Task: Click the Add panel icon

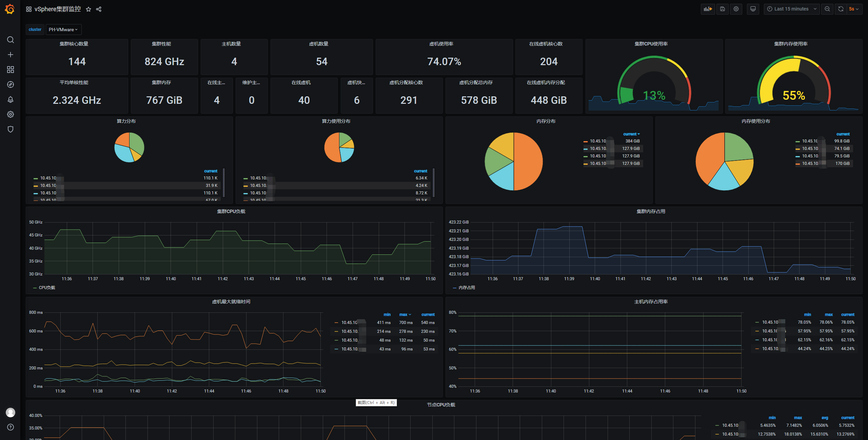Action: click(708, 9)
